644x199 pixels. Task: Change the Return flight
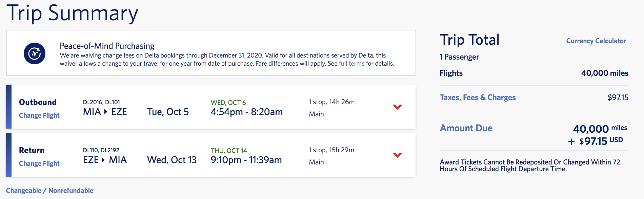click(x=39, y=163)
